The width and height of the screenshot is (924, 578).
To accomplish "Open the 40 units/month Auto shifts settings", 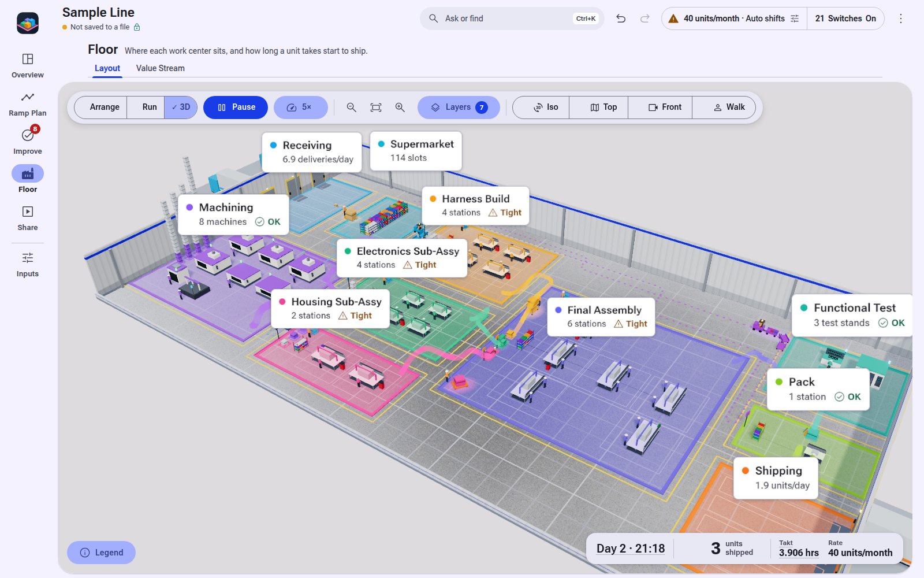I will coord(734,18).
